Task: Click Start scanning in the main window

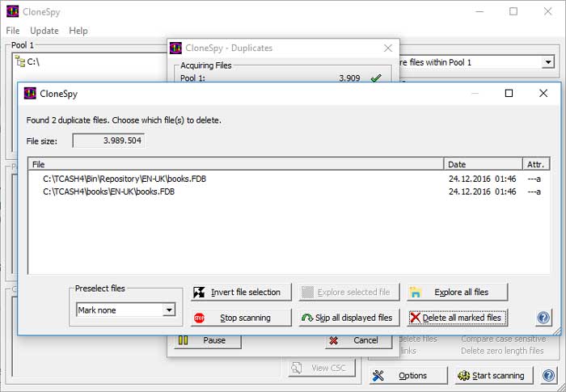Action: point(494,375)
